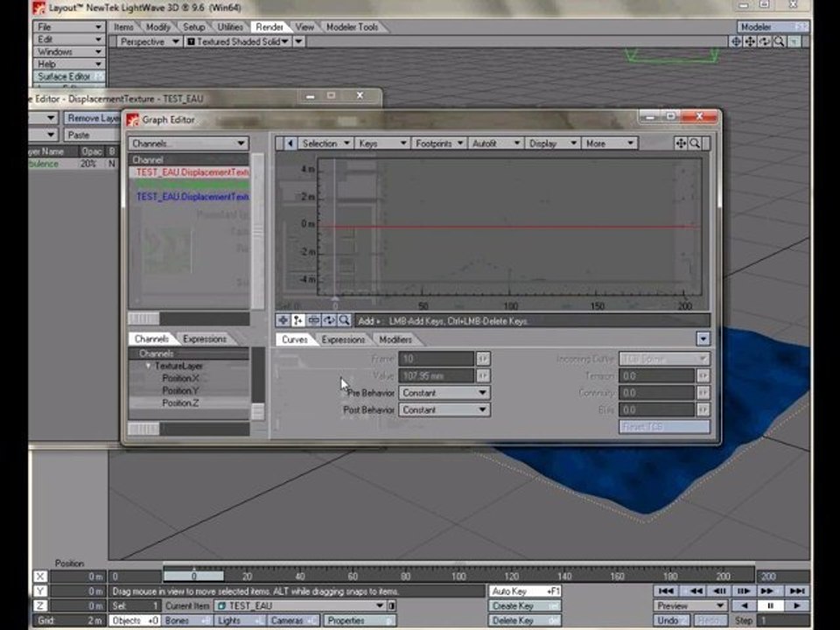Open the Pre Behavior dropdown
Viewport: 840px width, 630px height.
pos(444,393)
